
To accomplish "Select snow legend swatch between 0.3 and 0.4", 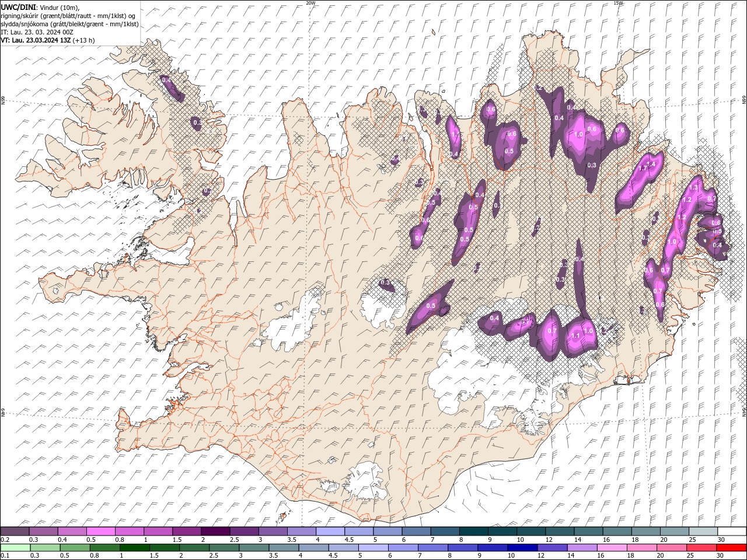I will point(44,531).
